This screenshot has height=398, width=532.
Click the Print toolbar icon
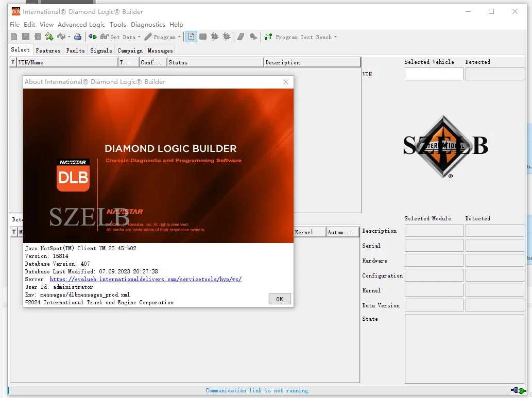point(78,37)
